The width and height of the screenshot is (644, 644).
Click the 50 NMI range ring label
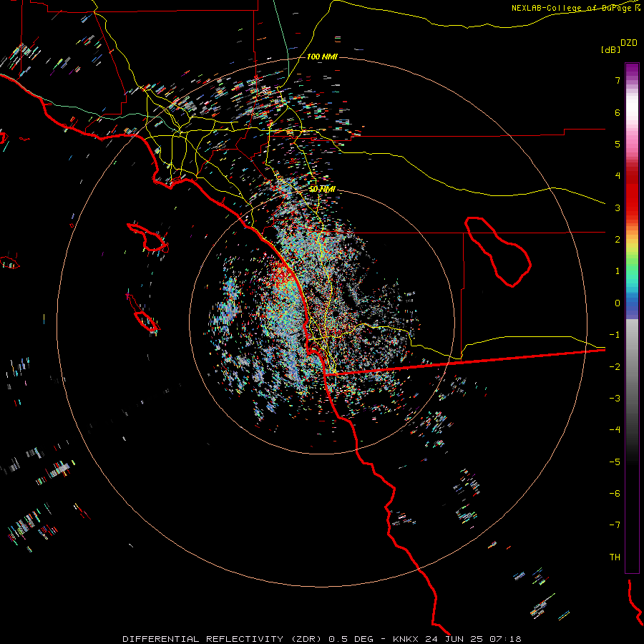pyautogui.click(x=322, y=189)
